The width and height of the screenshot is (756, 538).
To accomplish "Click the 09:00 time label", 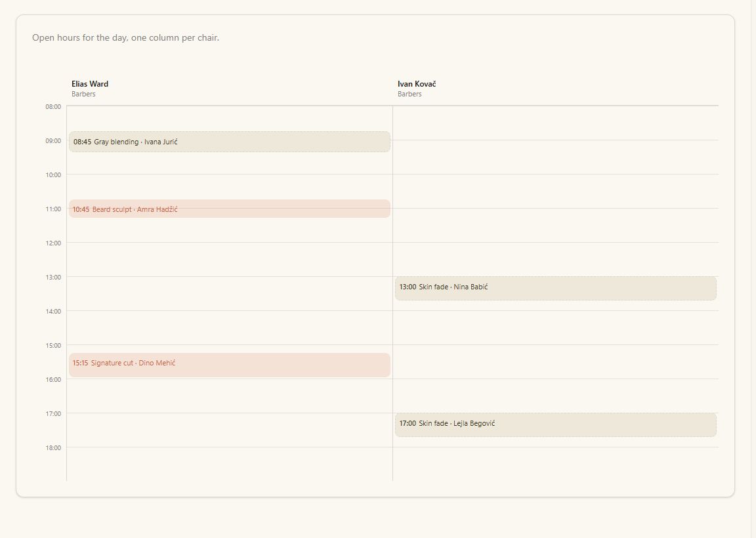I will pyautogui.click(x=54, y=141).
